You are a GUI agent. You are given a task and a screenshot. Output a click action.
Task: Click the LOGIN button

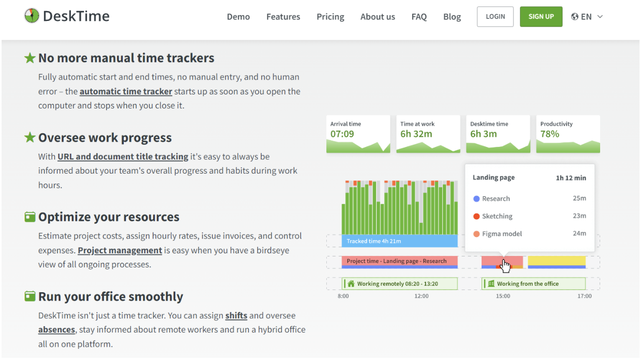495,17
